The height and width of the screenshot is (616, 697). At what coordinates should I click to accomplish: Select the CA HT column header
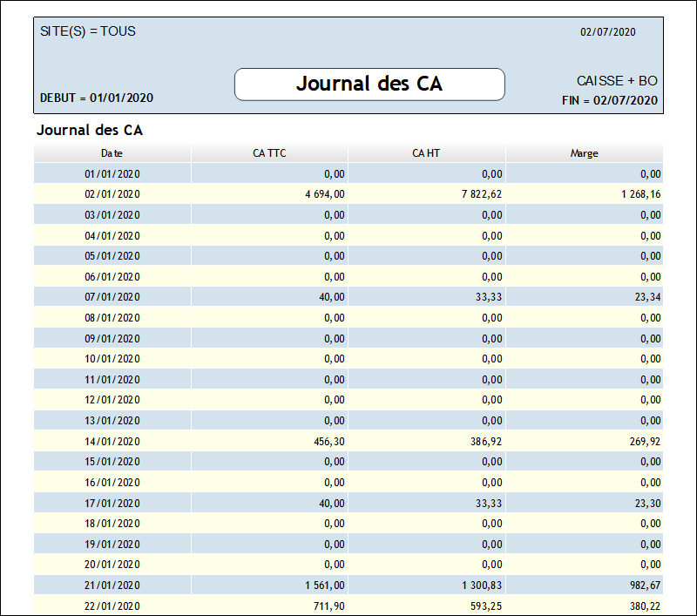(426, 153)
